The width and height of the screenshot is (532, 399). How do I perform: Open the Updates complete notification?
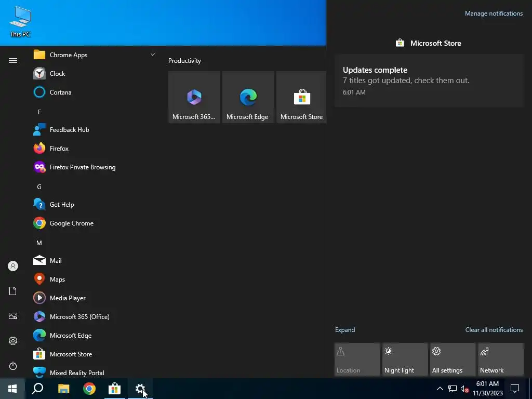click(x=429, y=81)
